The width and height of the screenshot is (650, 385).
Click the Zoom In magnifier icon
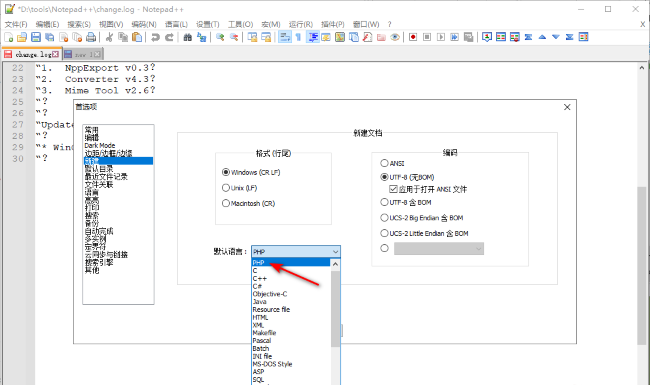pyautogui.click(x=220, y=37)
